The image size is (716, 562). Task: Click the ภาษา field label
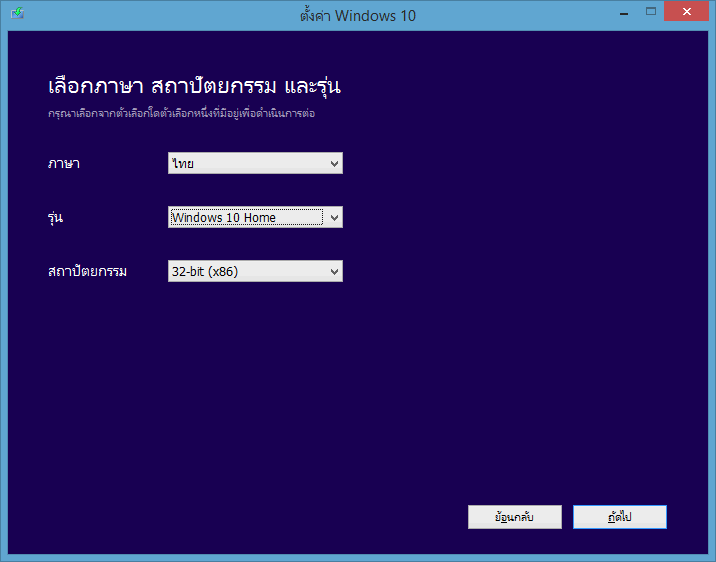pos(63,163)
